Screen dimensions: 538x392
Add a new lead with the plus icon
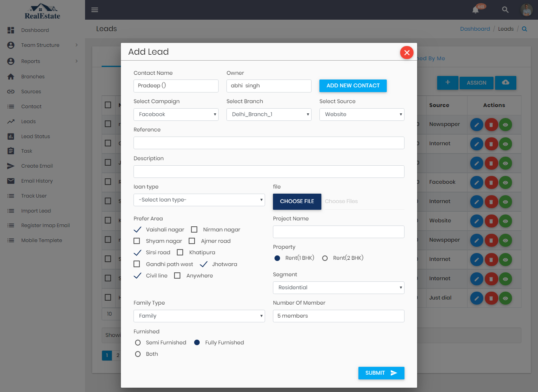pos(447,83)
